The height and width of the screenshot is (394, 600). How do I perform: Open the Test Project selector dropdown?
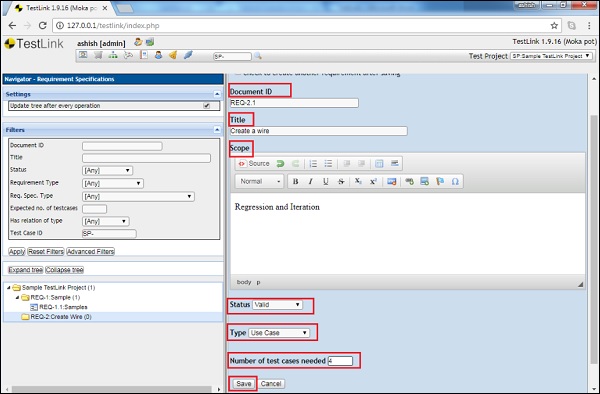[x=551, y=56]
